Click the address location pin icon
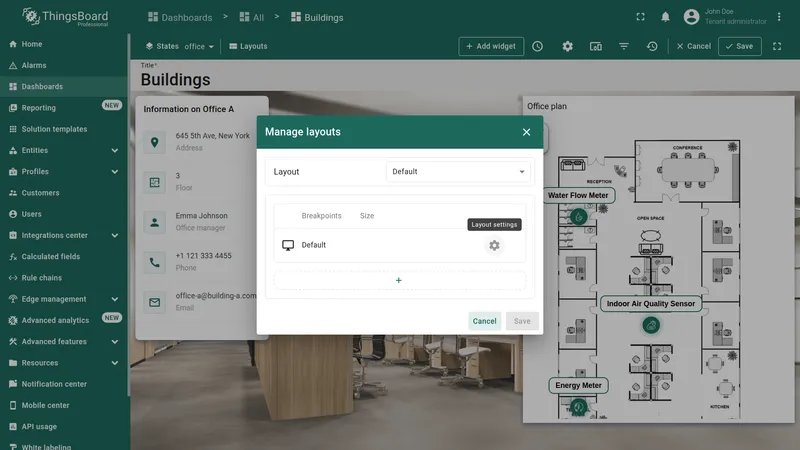 [x=155, y=142]
